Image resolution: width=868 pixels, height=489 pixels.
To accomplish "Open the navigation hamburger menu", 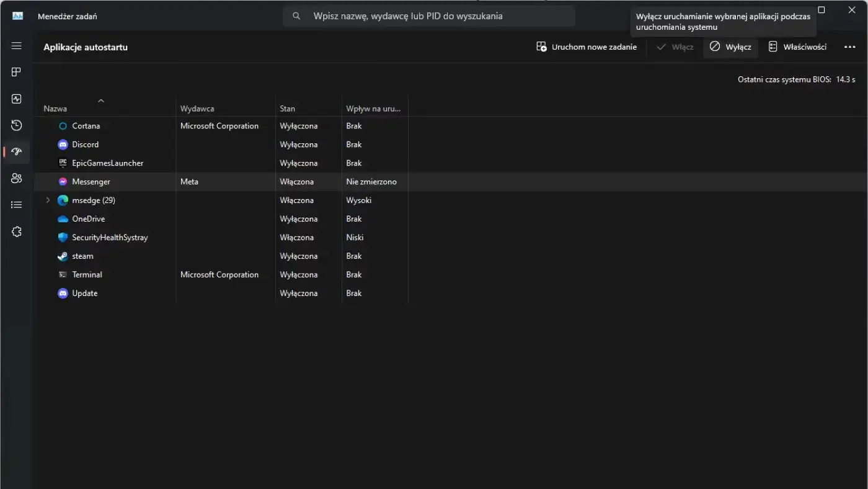I will (17, 46).
